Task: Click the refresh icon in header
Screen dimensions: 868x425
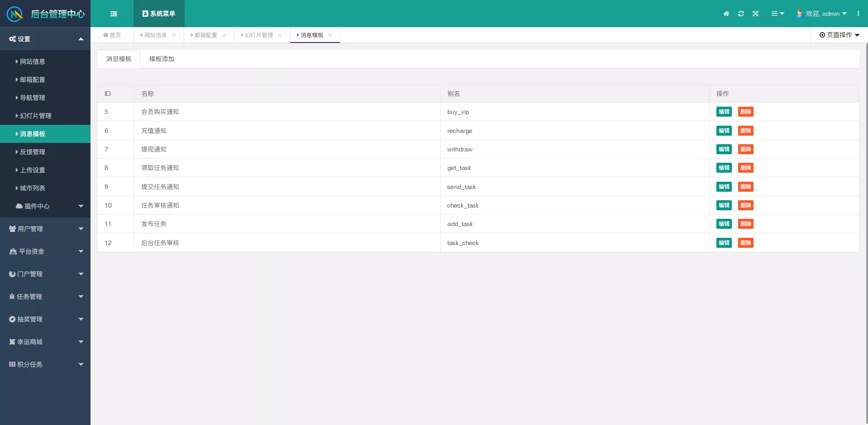Action: click(x=741, y=14)
